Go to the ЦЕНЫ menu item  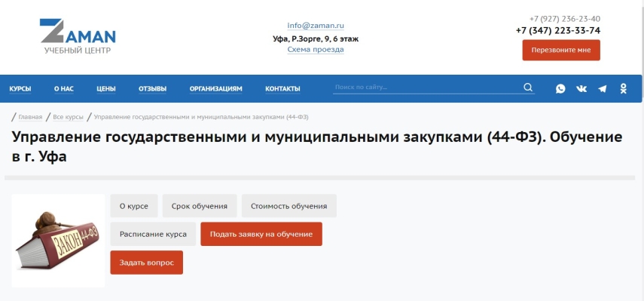pos(106,89)
